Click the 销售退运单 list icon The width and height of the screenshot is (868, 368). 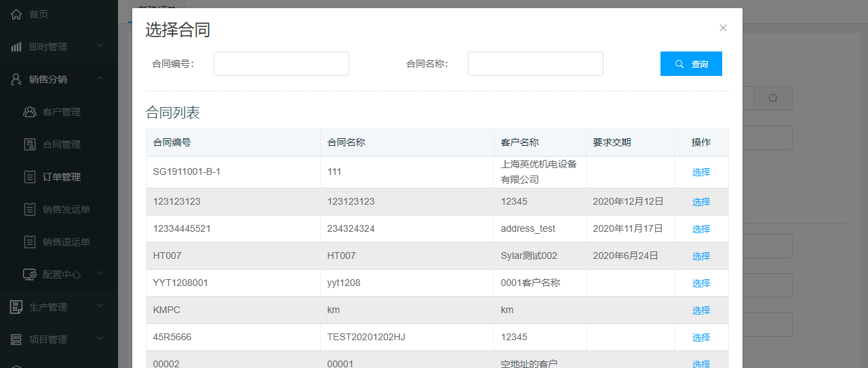30,242
